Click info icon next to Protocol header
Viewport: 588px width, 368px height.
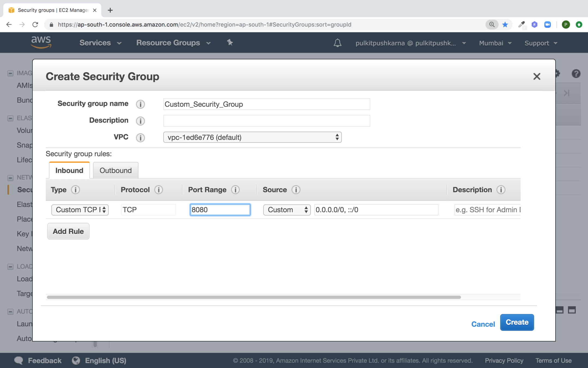[159, 190]
